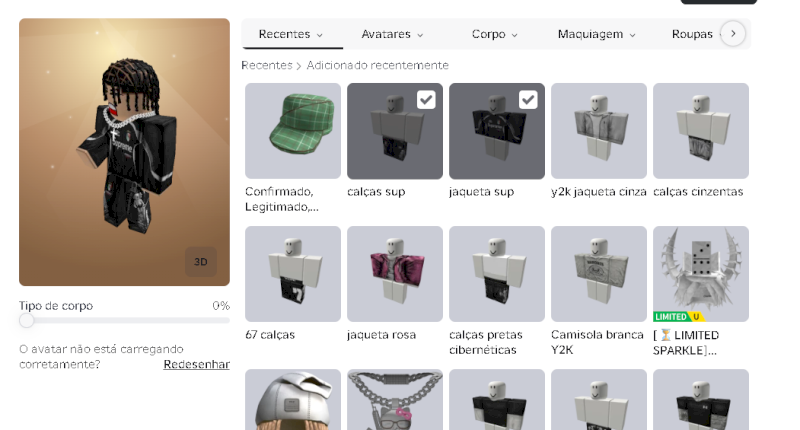This screenshot has height=430, width=800.
Task: Expand the Maquiagem dropdown chevron
Action: point(633,35)
